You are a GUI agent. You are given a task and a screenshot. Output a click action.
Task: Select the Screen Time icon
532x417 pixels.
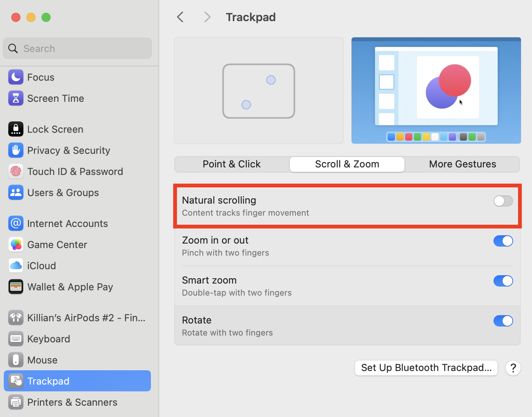15,98
